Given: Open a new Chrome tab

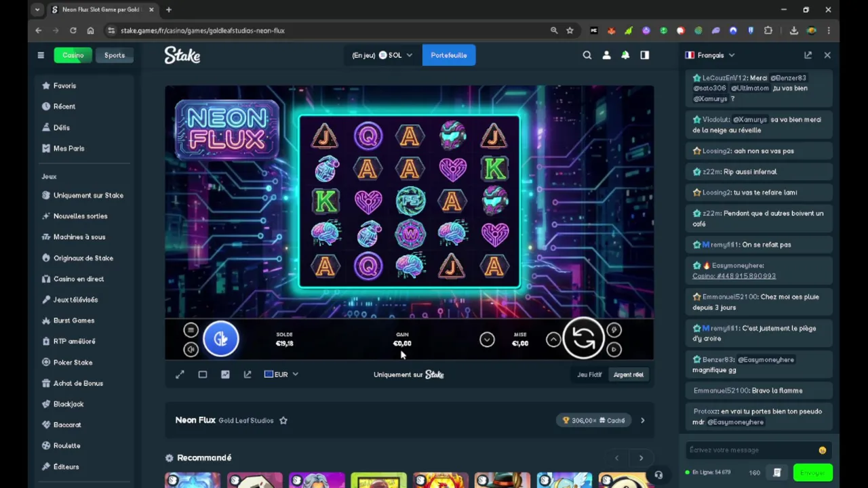Looking at the screenshot, I should 169,9.
